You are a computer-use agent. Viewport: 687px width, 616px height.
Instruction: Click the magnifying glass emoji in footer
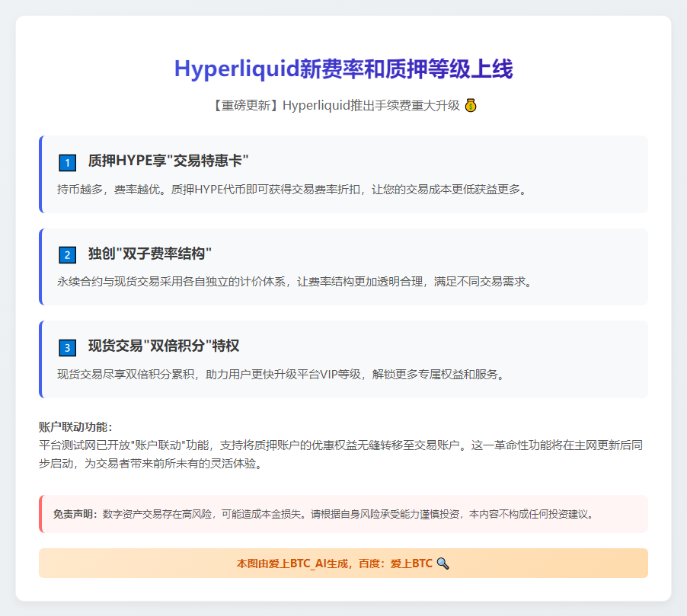(443, 563)
